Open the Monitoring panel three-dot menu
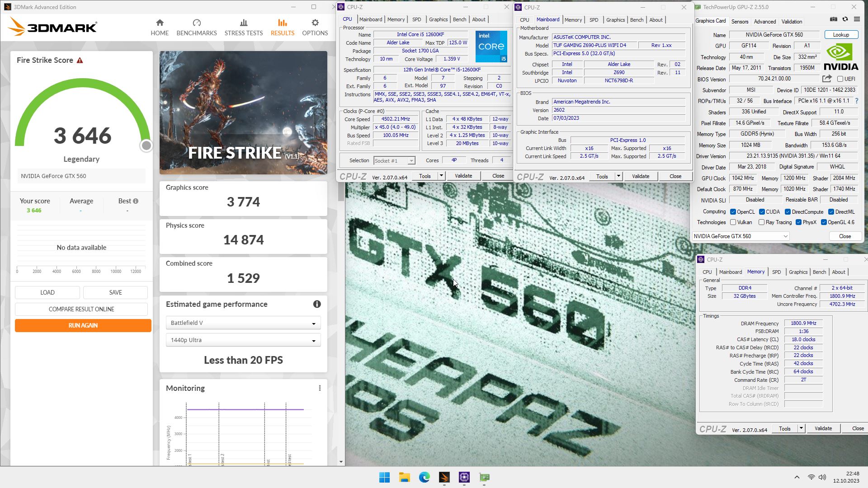Viewport: 868px width, 488px height. tap(320, 388)
